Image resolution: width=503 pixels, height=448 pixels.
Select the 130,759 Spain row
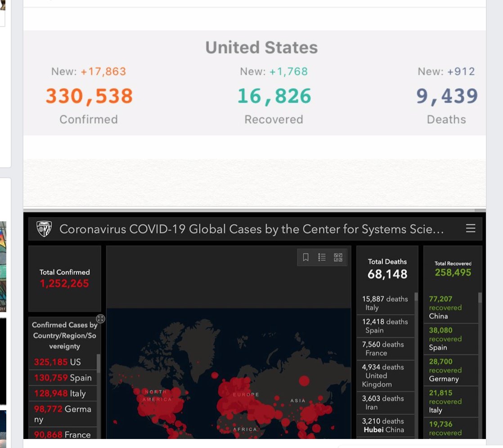click(63, 378)
